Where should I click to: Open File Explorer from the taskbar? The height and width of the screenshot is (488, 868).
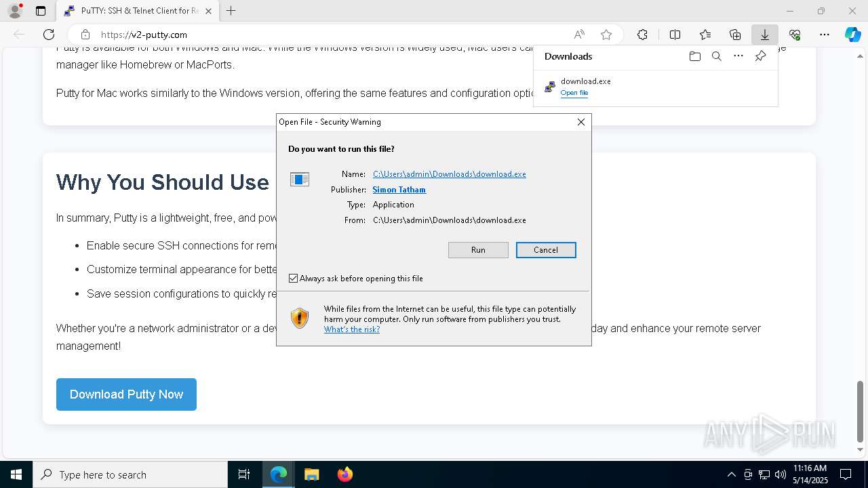click(311, 474)
